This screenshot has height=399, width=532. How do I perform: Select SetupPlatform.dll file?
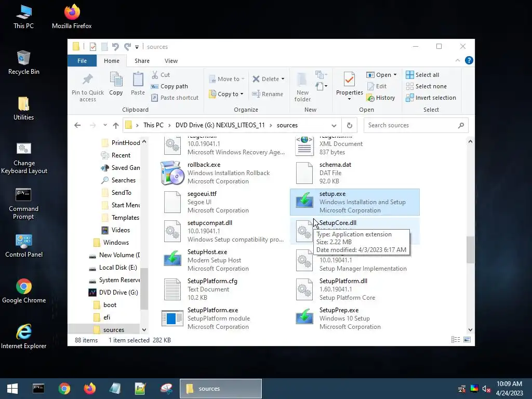click(354, 289)
